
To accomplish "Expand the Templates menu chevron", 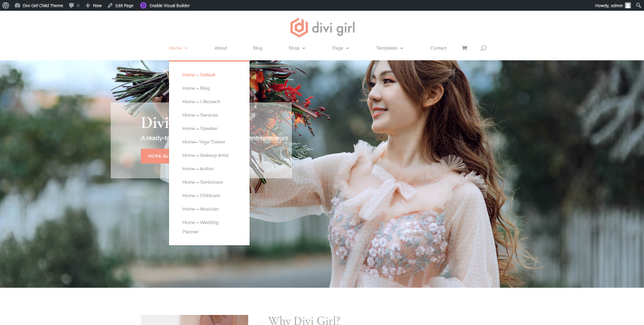I will point(402,48).
